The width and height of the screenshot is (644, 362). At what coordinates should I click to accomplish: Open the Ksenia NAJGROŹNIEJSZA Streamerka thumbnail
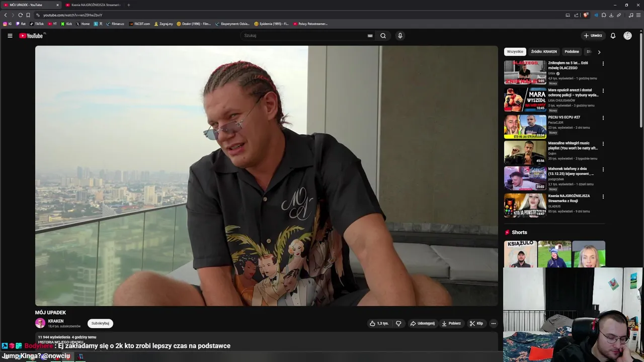point(525,205)
